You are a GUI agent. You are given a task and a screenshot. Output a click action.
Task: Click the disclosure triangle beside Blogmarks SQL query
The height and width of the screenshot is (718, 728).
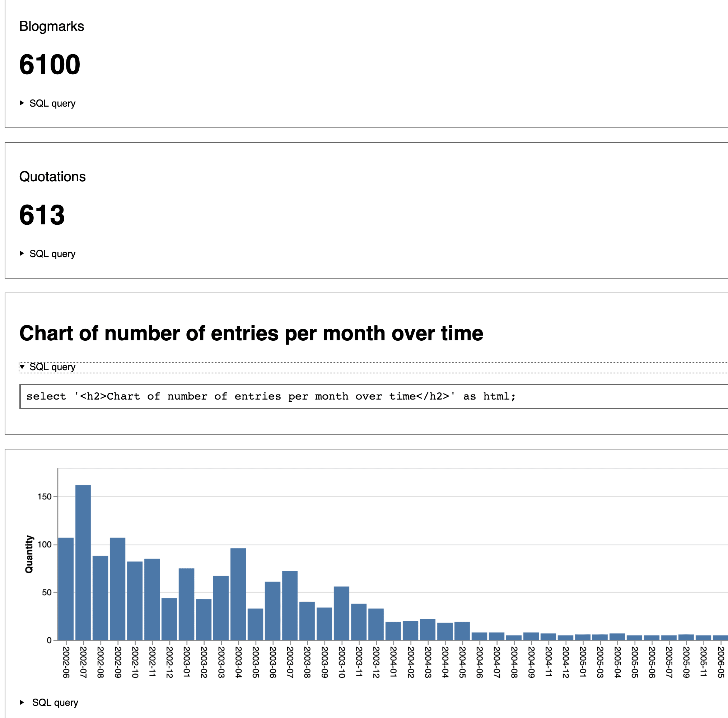(22, 103)
